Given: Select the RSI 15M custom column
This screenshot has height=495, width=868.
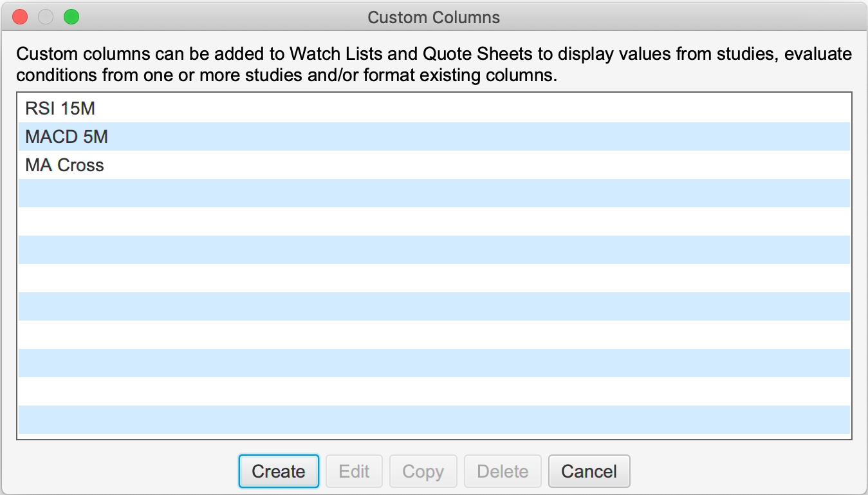Looking at the screenshot, I should pyautogui.click(x=434, y=108).
